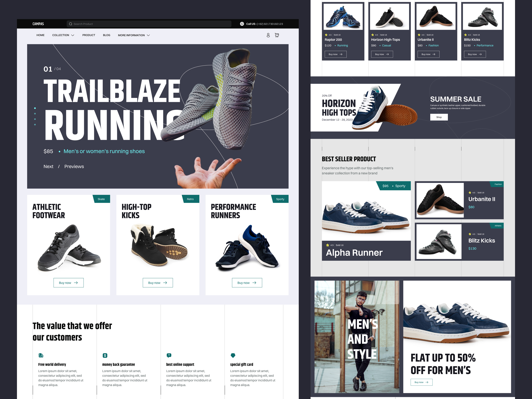Click the best online support chat icon
This screenshot has width=532, height=399.
(x=169, y=355)
